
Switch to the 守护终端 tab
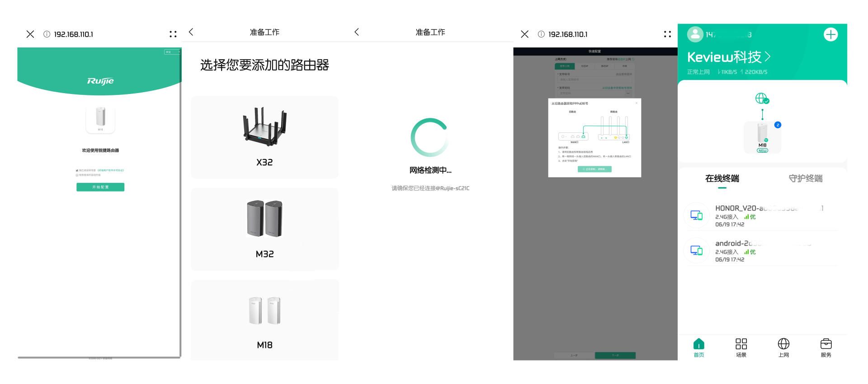(x=805, y=178)
